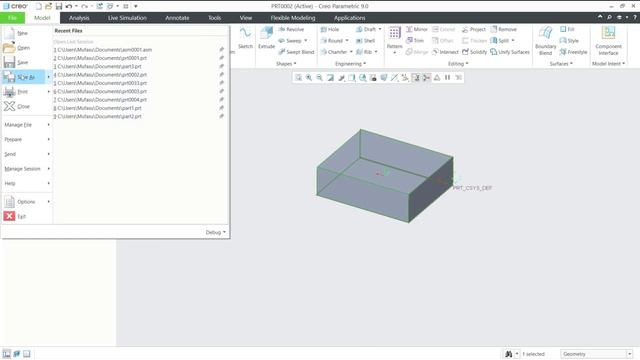Select the Project tool
The width and height of the screenshot is (640, 360).
pyautogui.click(x=474, y=29)
